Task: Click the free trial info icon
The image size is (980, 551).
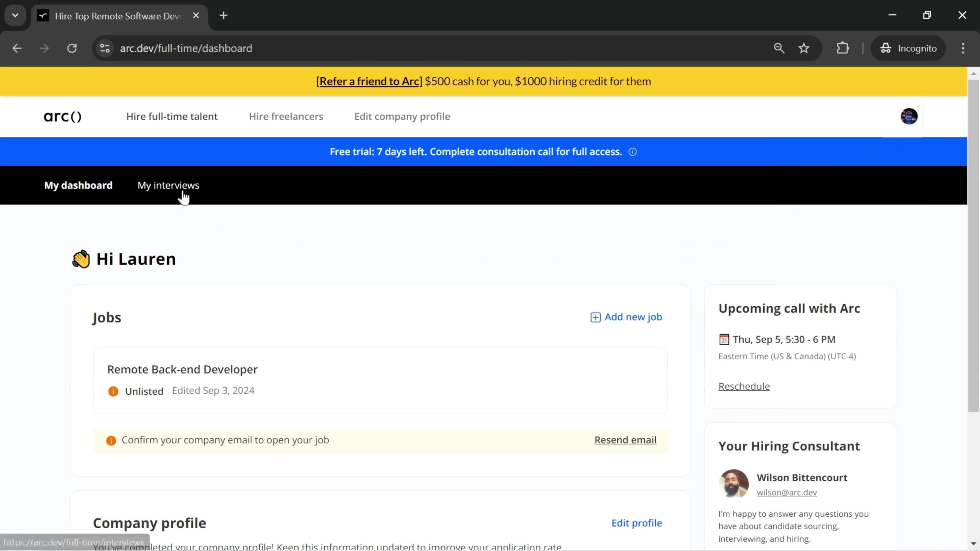Action: [632, 152]
